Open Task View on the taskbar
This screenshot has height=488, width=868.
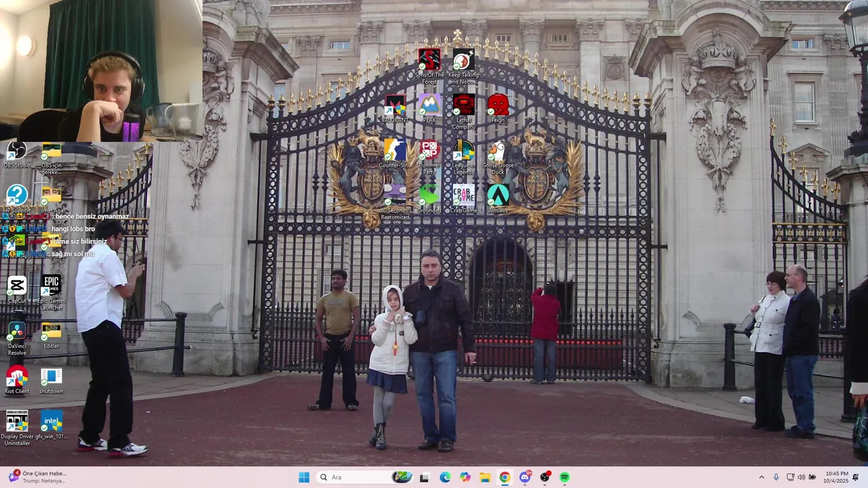[425, 477]
